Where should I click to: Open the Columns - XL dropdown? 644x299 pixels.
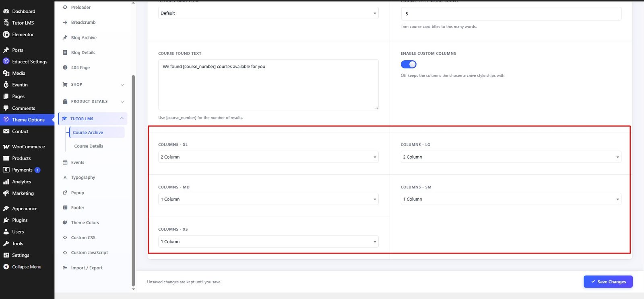268,157
